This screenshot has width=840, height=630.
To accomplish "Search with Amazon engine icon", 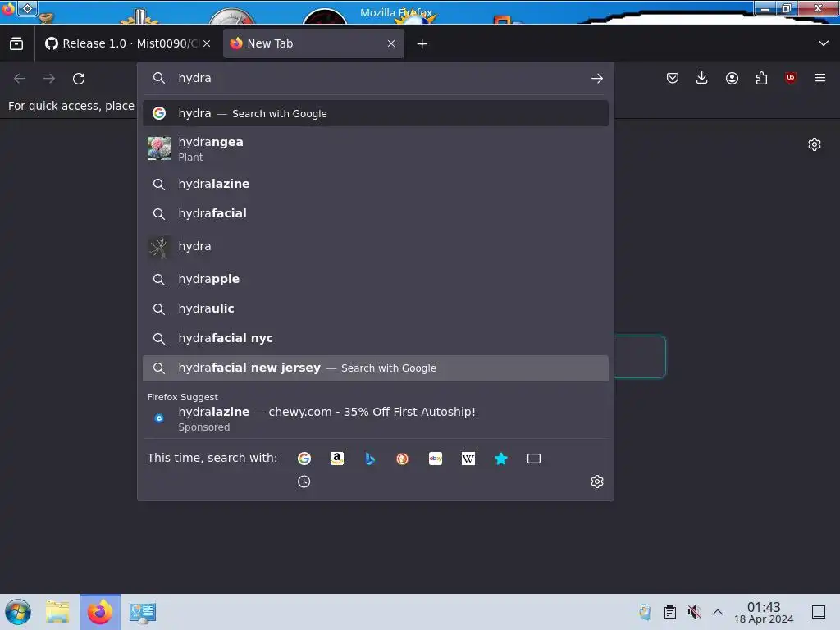I will click(337, 459).
